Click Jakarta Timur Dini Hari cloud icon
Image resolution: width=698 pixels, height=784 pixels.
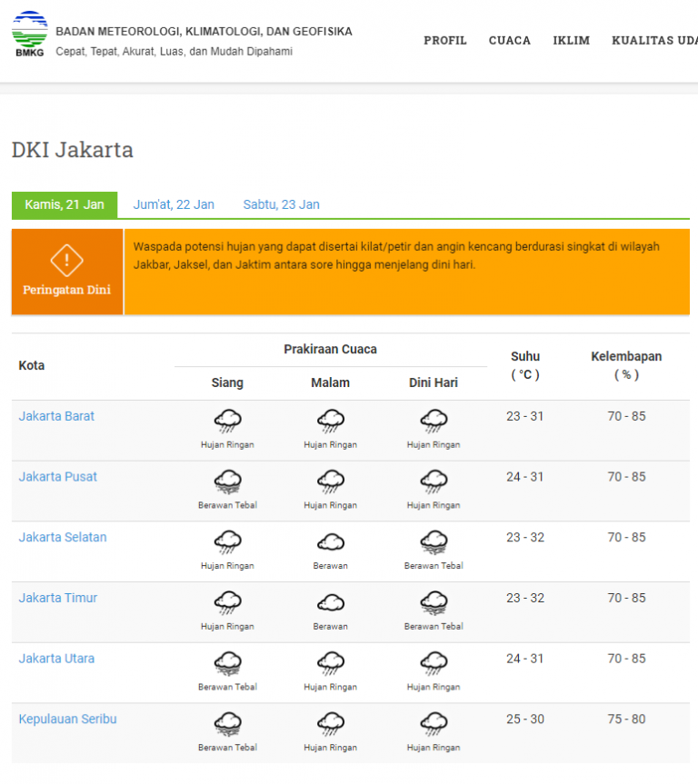tap(434, 603)
